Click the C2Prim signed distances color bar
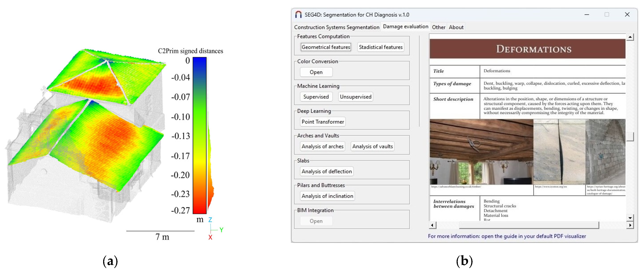Image resolution: width=644 pixels, height=270 pixels. pyautogui.click(x=200, y=135)
